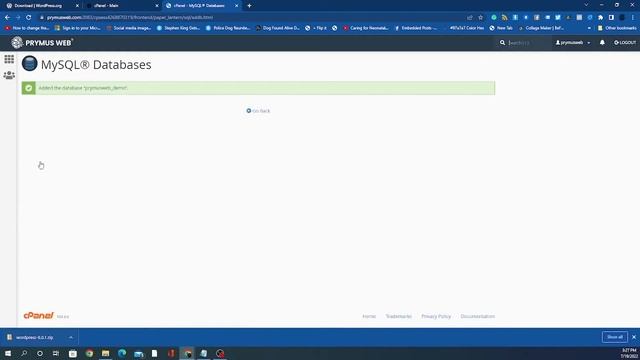The image size is (640, 360).
Task: Open Task View in the taskbar
Action: click(x=56, y=353)
